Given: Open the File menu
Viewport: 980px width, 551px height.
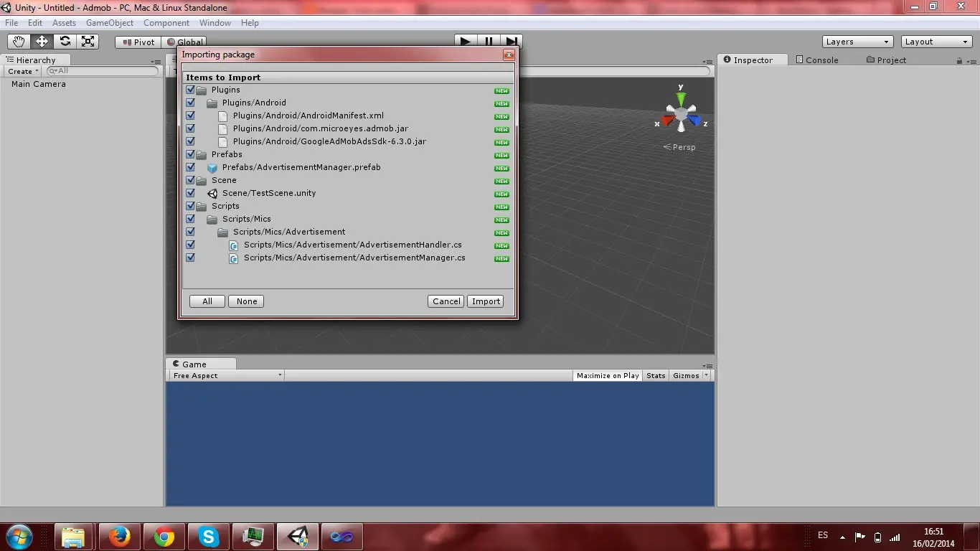Looking at the screenshot, I should click(11, 23).
